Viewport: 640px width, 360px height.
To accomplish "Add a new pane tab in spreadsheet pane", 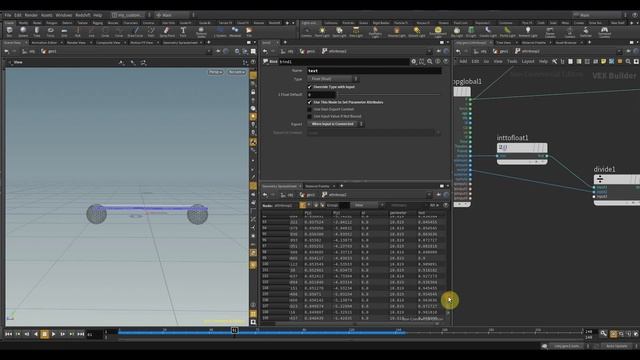I will click(x=342, y=186).
